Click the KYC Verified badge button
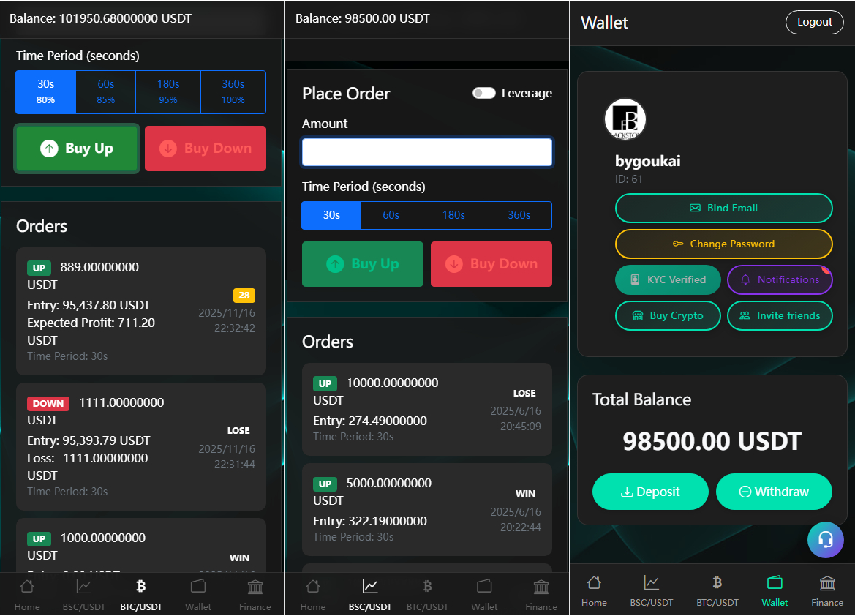The image size is (855, 616). pyautogui.click(x=668, y=279)
